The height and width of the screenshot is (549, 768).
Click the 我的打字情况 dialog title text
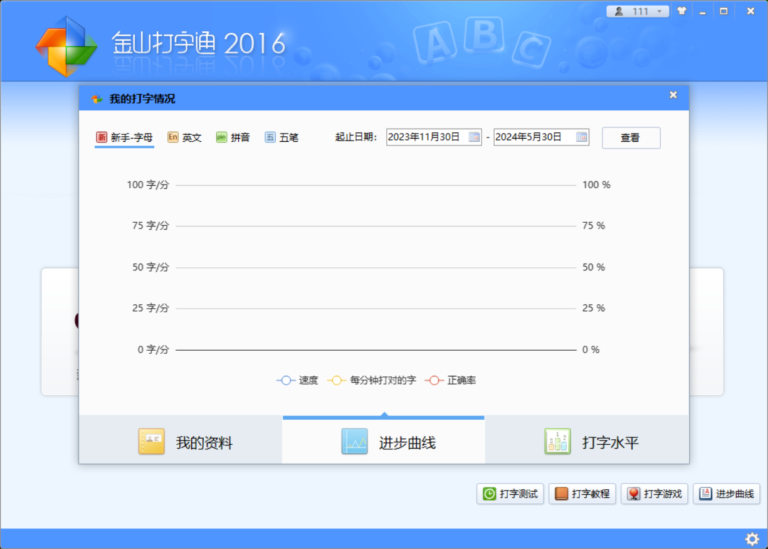142,99
